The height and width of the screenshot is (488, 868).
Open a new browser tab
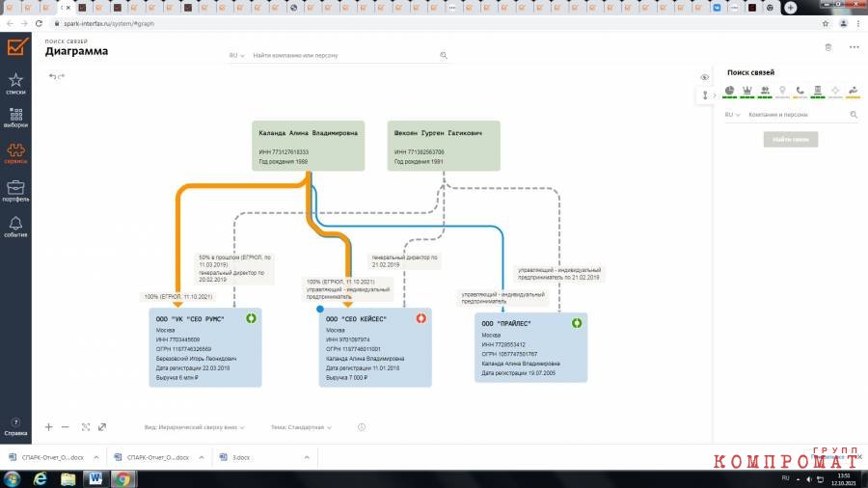click(791, 7)
